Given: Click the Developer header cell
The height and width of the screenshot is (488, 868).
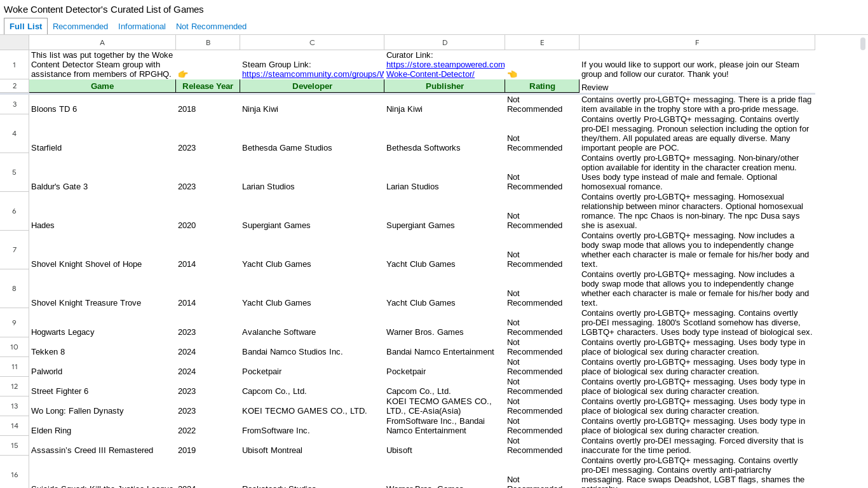Looking at the screenshot, I should pos(312,86).
